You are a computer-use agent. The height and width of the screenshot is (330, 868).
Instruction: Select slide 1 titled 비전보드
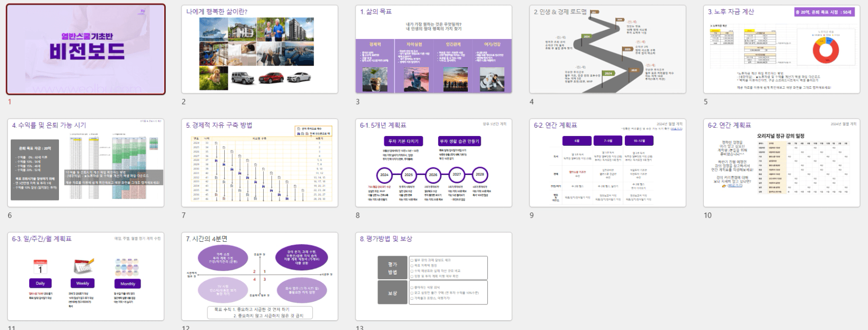(86, 49)
